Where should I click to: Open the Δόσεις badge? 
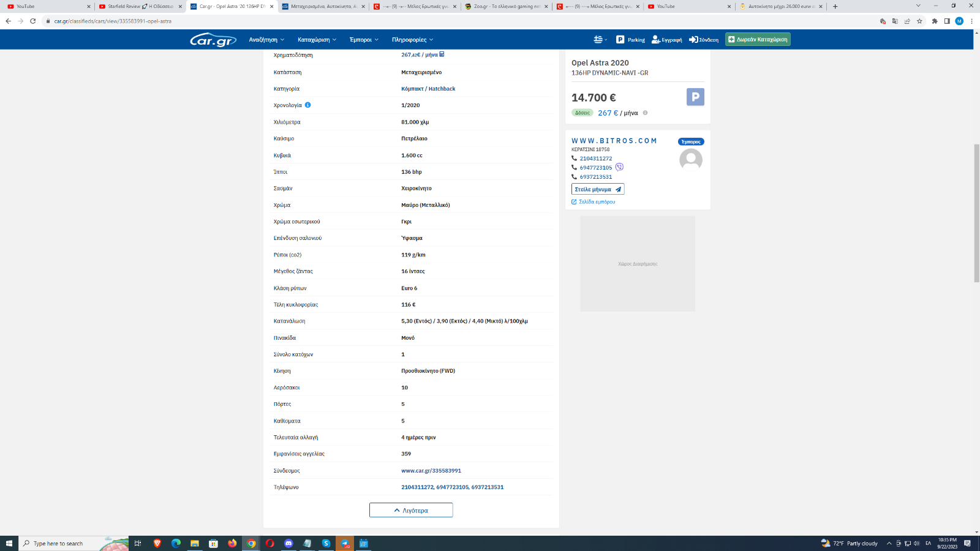click(582, 113)
